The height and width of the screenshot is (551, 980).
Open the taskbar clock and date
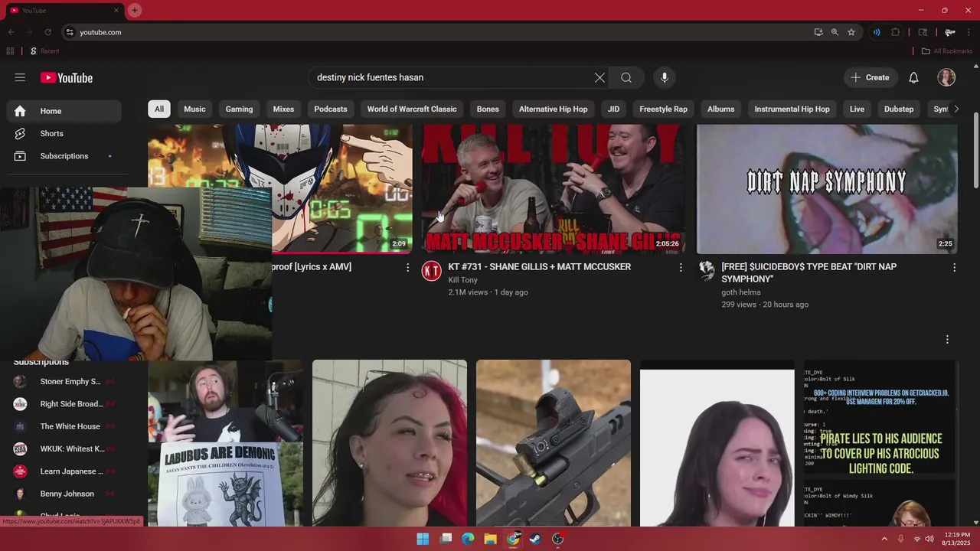[955, 539]
